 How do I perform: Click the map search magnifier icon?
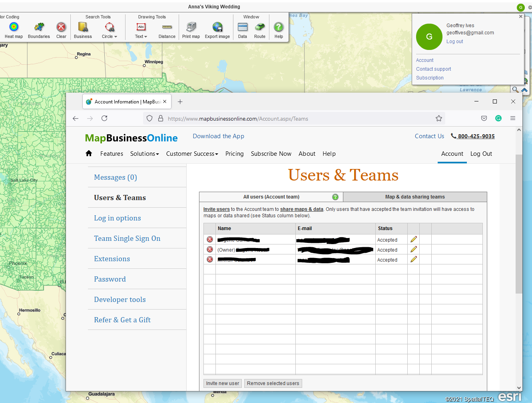(x=516, y=90)
